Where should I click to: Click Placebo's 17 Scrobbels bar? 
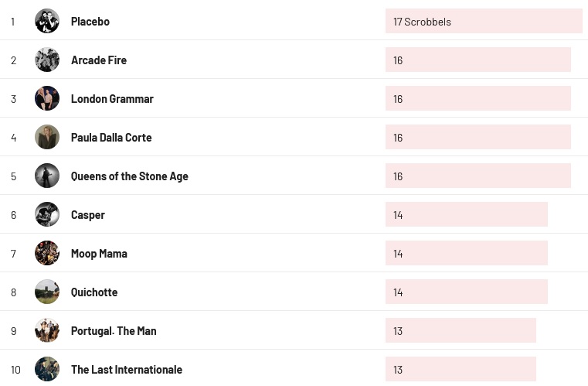click(x=484, y=22)
